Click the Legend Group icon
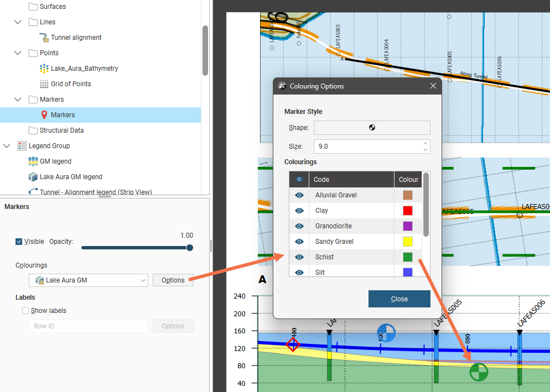 click(22, 146)
